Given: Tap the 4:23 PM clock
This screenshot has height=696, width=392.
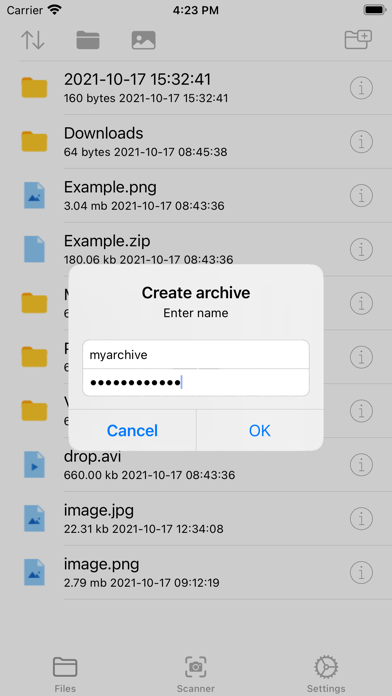Looking at the screenshot, I should point(196,11).
